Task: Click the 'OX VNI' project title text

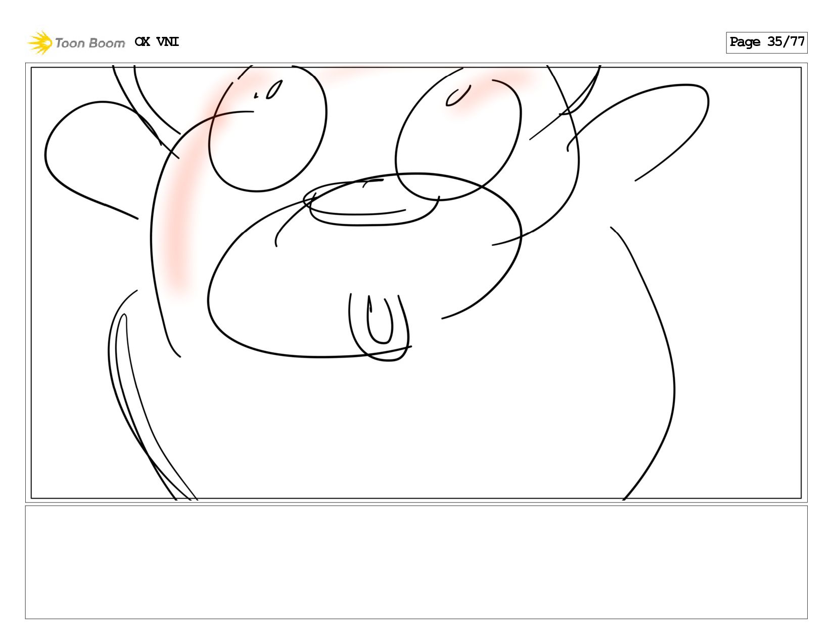Action: coord(157,42)
